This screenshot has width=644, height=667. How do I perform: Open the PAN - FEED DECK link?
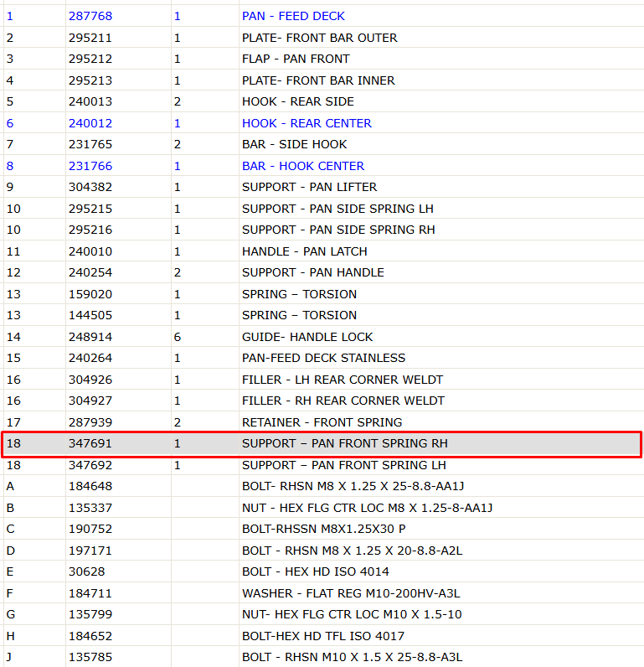[293, 16]
